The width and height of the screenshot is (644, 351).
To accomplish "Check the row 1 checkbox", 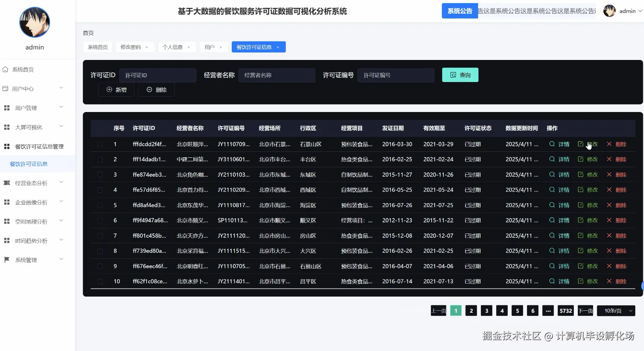I will (100, 144).
